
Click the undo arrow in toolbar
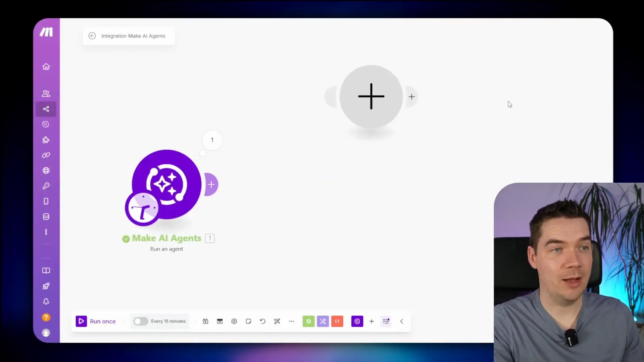pyautogui.click(x=263, y=321)
